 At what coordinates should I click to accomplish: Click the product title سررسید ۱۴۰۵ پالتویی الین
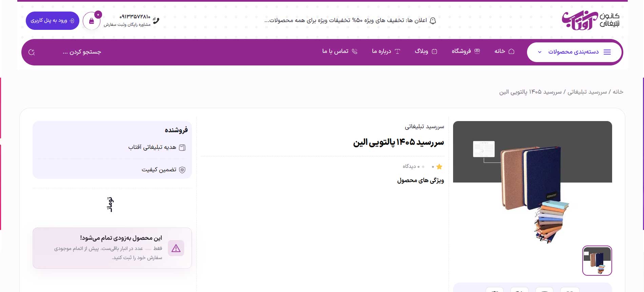(398, 142)
